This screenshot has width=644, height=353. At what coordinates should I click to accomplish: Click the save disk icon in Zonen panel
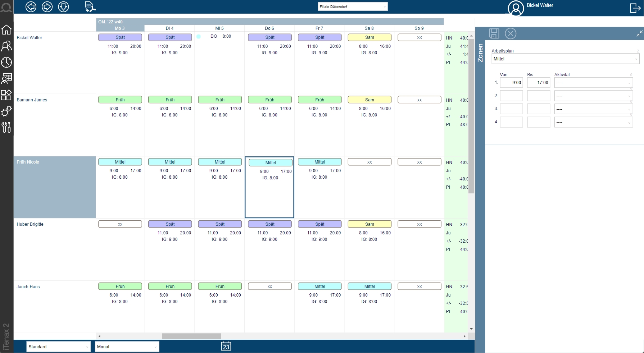(494, 33)
